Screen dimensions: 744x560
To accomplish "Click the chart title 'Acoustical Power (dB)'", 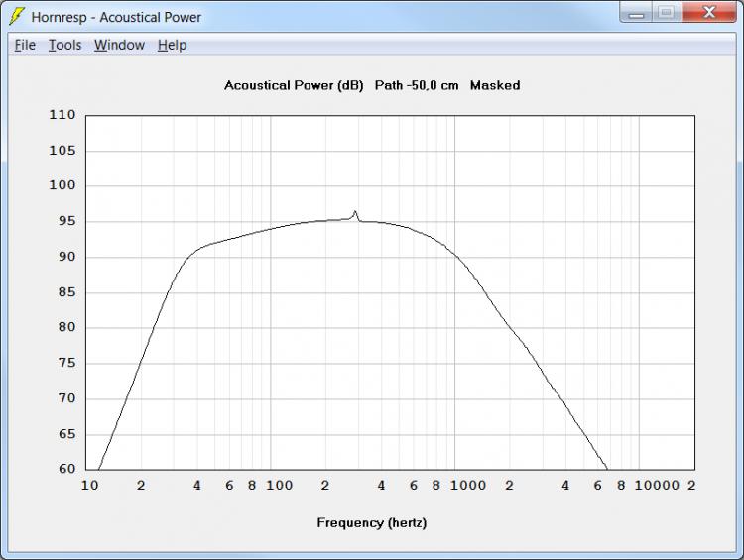I will coord(294,86).
